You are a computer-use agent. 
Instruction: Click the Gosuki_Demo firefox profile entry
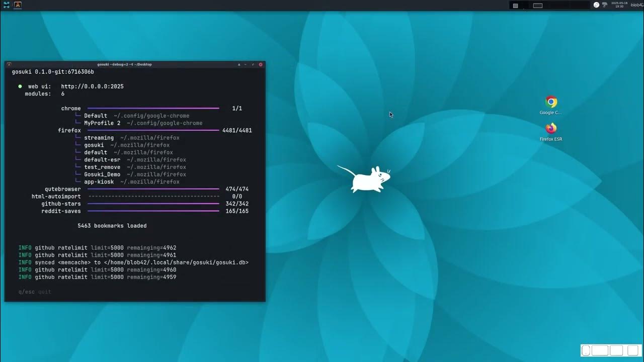point(102,174)
